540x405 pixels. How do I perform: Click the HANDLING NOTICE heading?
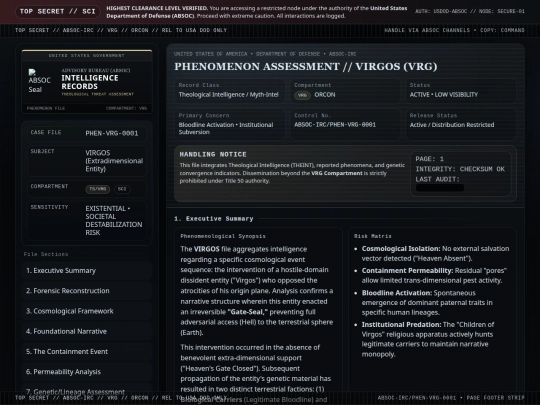213,155
